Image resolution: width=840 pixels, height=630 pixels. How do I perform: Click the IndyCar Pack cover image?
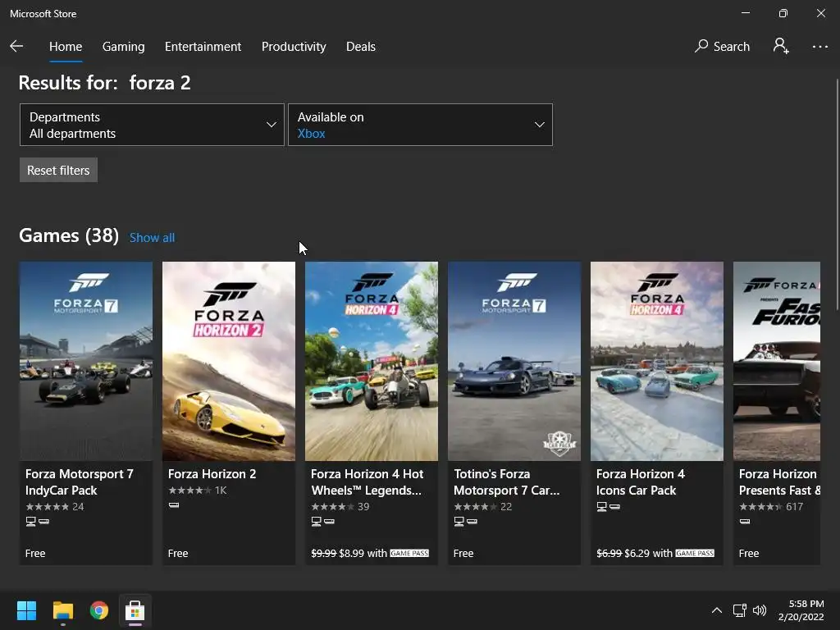click(85, 361)
